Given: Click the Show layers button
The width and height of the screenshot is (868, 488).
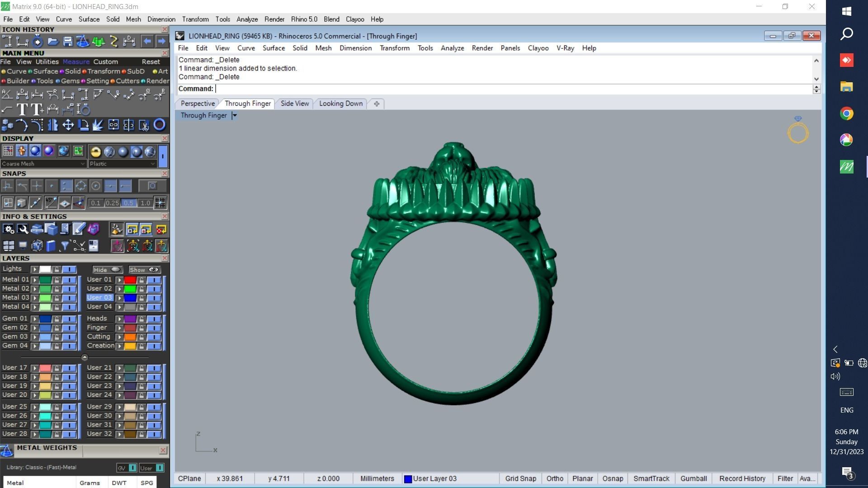Looking at the screenshot, I should pyautogui.click(x=145, y=270).
